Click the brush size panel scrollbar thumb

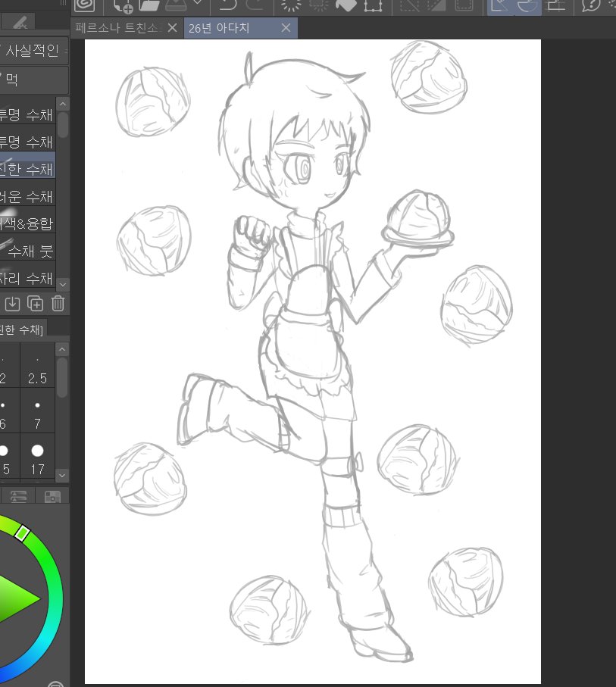point(62,378)
